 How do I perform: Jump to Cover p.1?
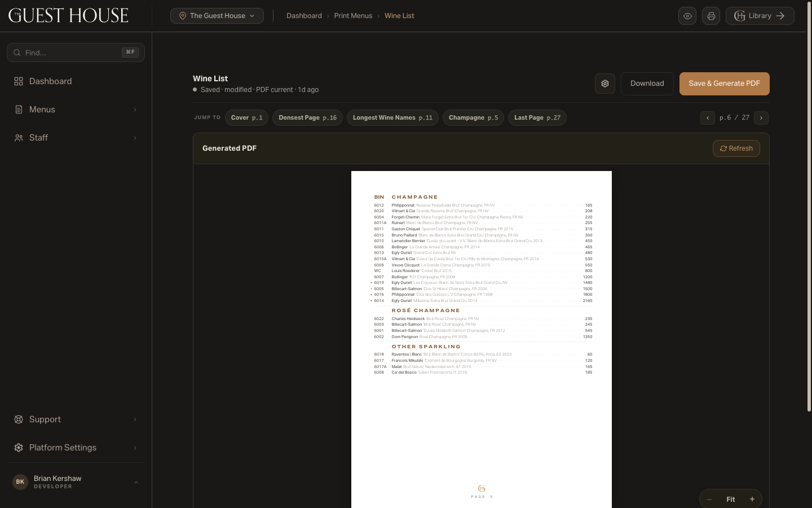246,117
